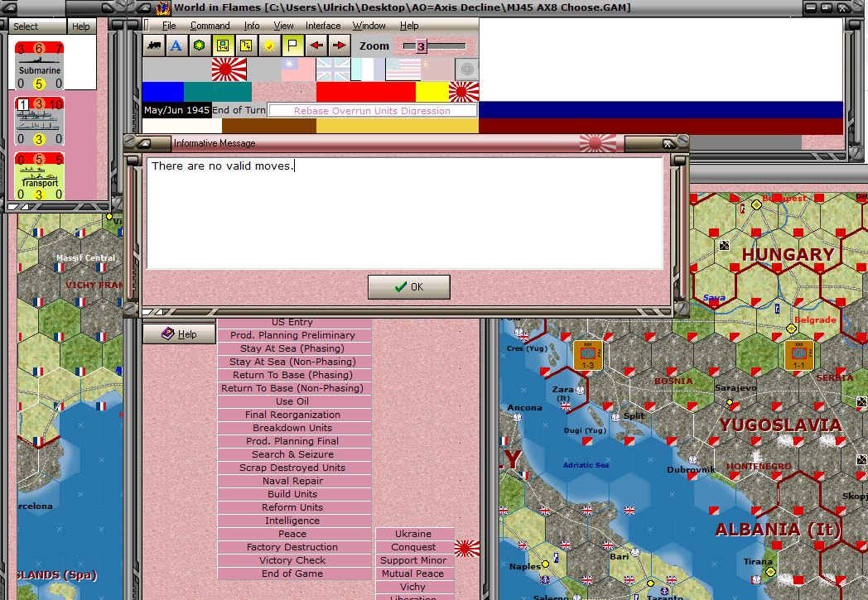Select Stay At Sea (Non-Phasing) phase
Screen dimensions: 868x600
click(x=293, y=362)
